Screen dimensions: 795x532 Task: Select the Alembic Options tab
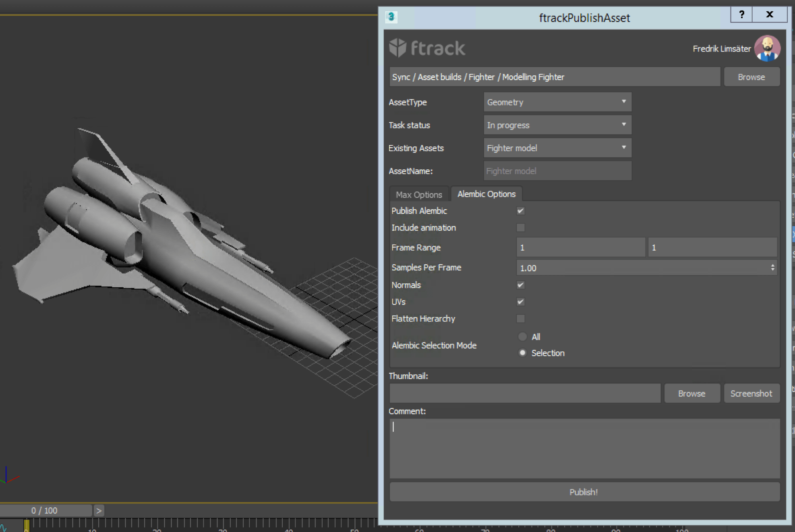point(486,194)
